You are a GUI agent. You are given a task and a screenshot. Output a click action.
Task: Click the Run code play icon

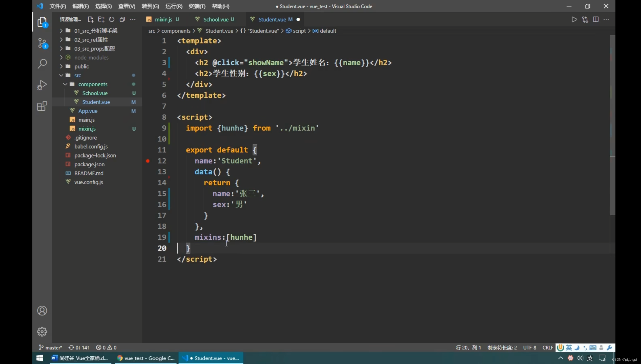point(574,19)
